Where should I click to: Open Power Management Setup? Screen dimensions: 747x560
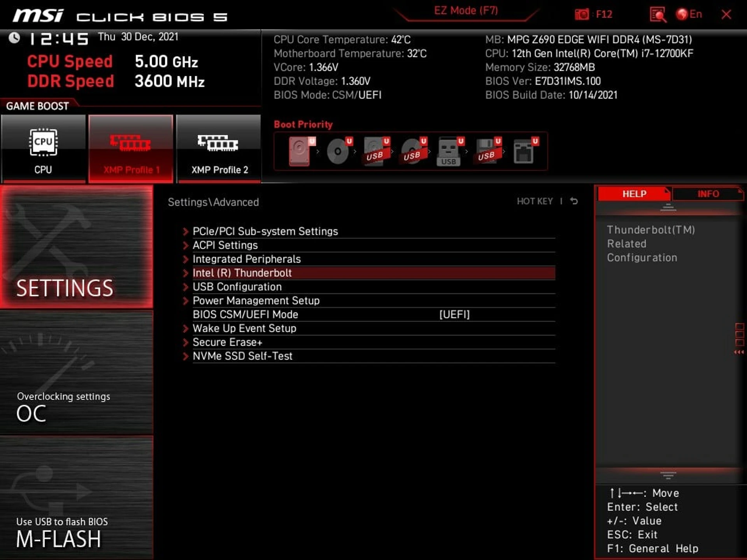tap(373, 301)
